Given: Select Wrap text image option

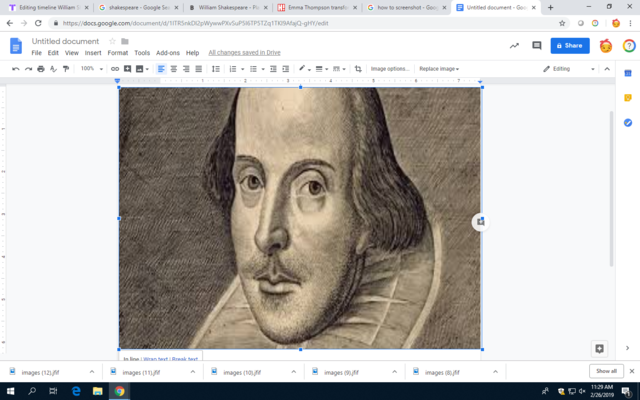Looking at the screenshot, I should pyautogui.click(x=156, y=359).
